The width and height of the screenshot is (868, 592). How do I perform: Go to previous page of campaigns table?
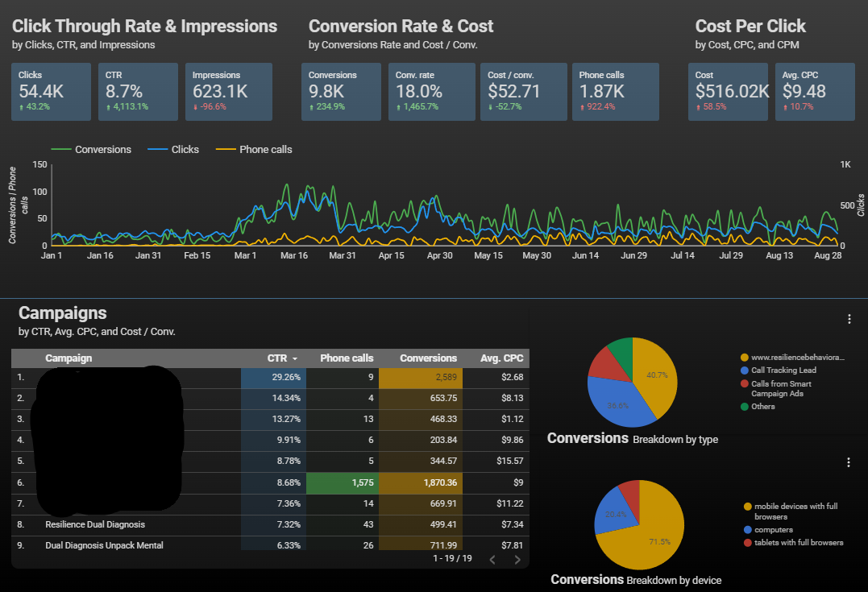[492, 561]
